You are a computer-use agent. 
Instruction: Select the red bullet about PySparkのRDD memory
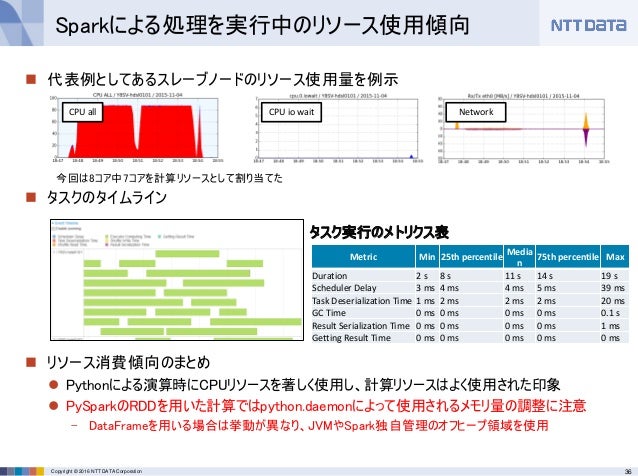[326, 406]
